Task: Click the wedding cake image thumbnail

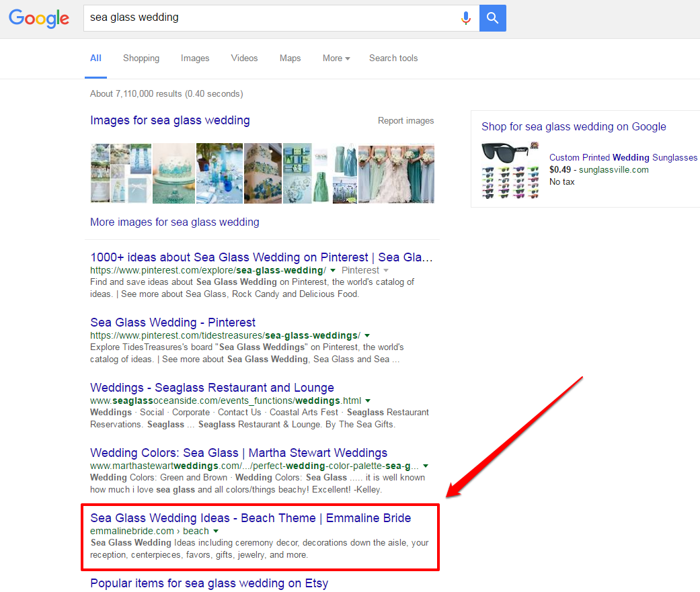Action: [x=175, y=173]
